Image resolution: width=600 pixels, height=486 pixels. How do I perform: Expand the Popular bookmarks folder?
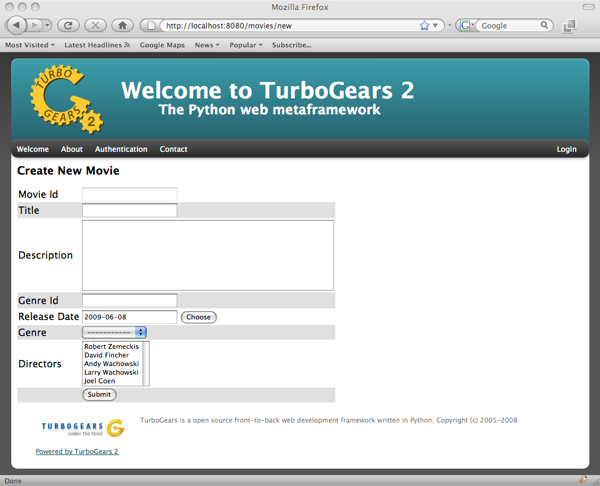coord(246,45)
